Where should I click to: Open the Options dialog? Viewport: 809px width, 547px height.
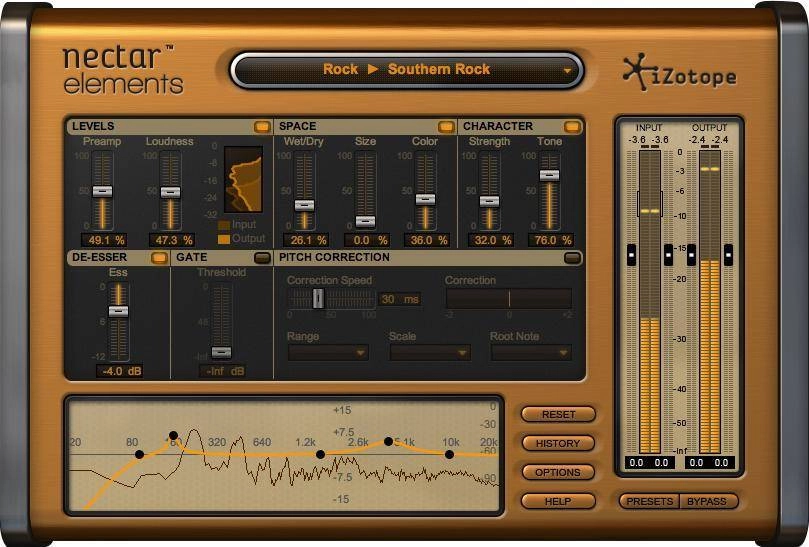click(559, 472)
